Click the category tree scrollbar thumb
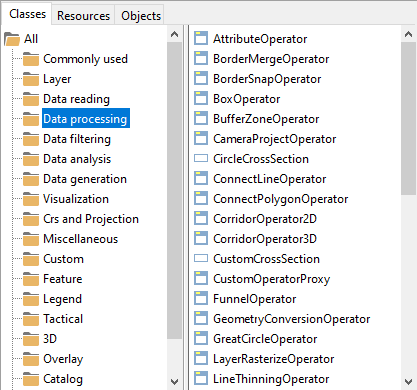The width and height of the screenshot is (417, 390). point(174,191)
